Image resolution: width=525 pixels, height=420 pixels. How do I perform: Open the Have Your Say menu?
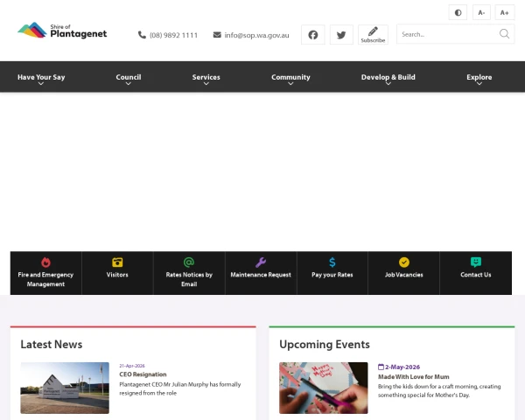click(41, 77)
